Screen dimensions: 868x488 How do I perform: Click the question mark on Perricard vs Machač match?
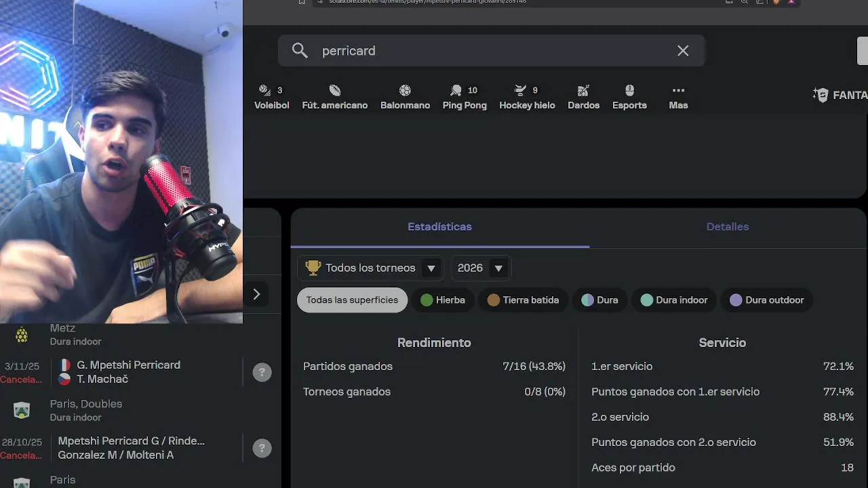pos(262,372)
